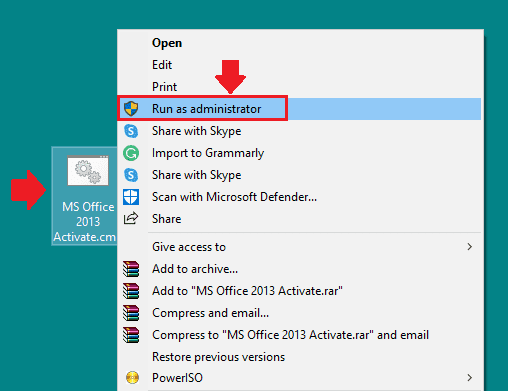Click the PowerISO disc icon
Screen dimensions: 508x391
coord(132,378)
